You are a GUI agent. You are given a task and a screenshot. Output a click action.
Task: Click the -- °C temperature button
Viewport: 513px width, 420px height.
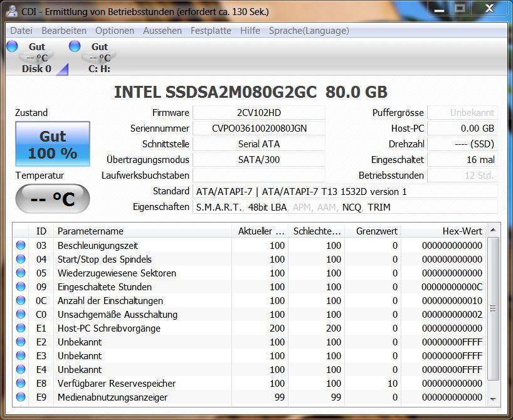coord(53,199)
